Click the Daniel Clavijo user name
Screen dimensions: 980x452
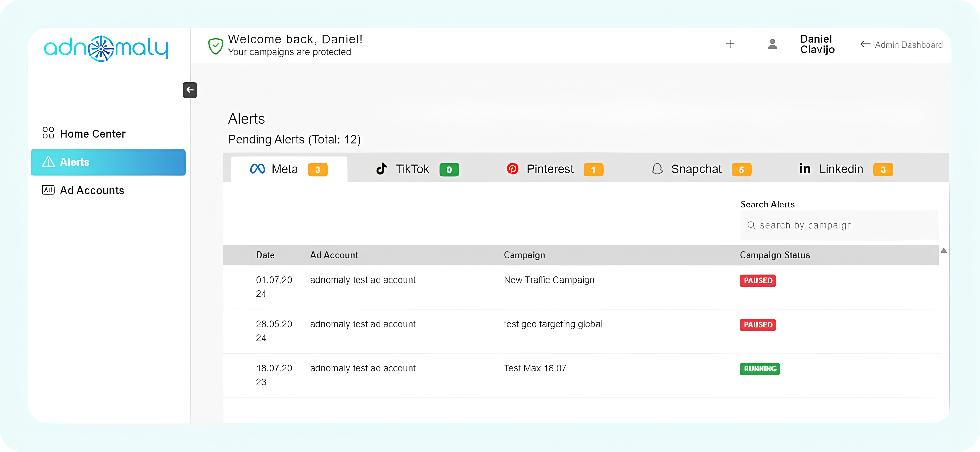tap(817, 44)
